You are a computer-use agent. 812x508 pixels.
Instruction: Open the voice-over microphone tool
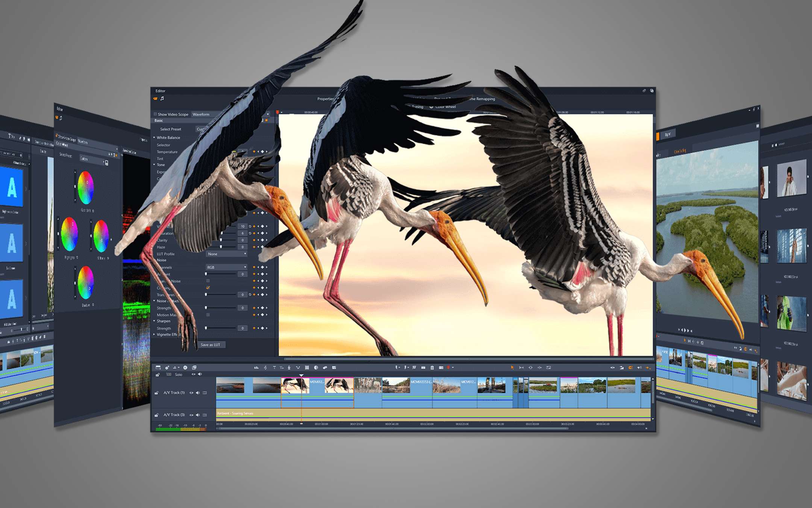click(289, 368)
